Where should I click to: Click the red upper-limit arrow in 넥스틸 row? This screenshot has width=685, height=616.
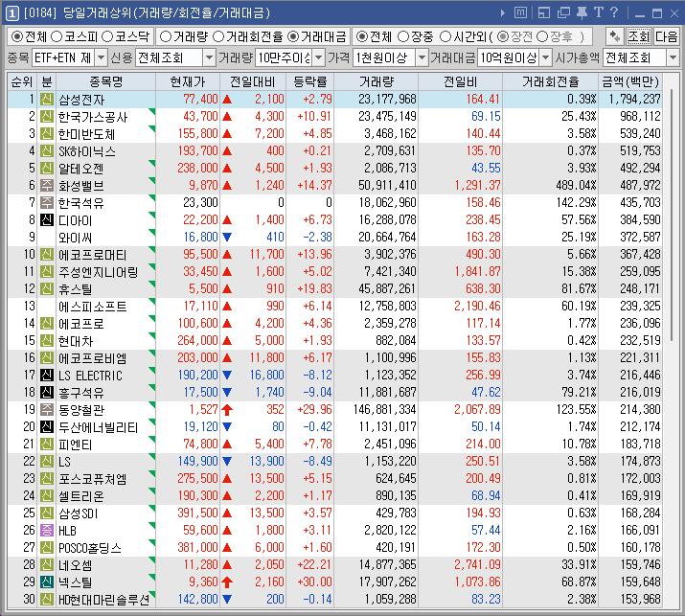pos(227,582)
